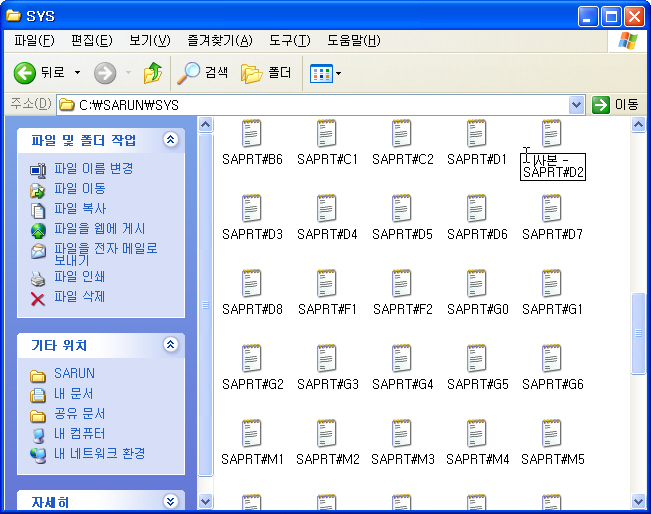Open 내 문서 location
651x514 pixels.
(x=73, y=393)
